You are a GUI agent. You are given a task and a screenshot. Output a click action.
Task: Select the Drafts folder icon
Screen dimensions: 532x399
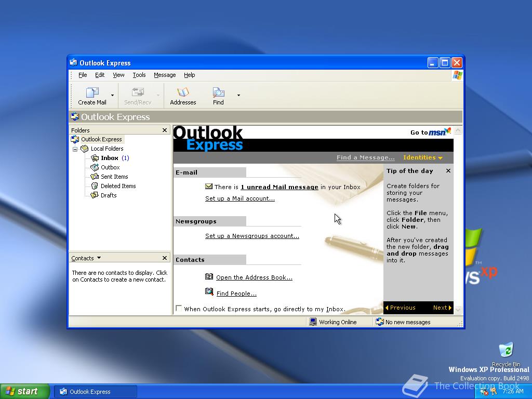click(x=95, y=195)
